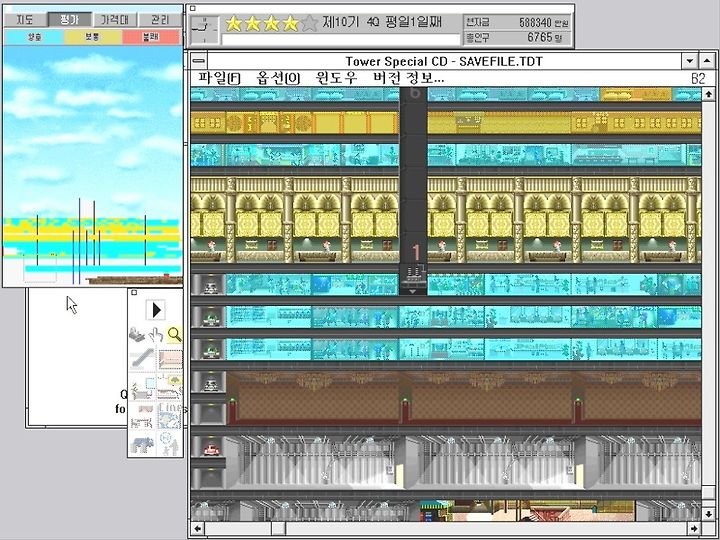Select the bulldozer demolish tool
The height and width of the screenshot is (540, 720).
(x=137, y=335)
